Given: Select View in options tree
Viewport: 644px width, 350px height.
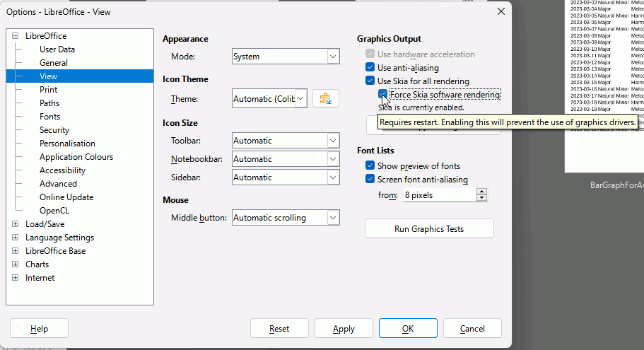Looking at the screenshot, I should pos(48,76).
